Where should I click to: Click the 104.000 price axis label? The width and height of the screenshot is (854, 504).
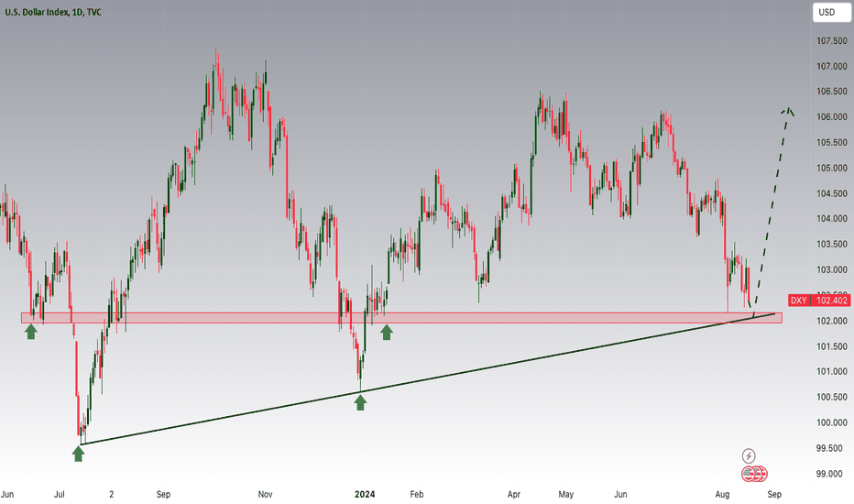pos(832,218)
